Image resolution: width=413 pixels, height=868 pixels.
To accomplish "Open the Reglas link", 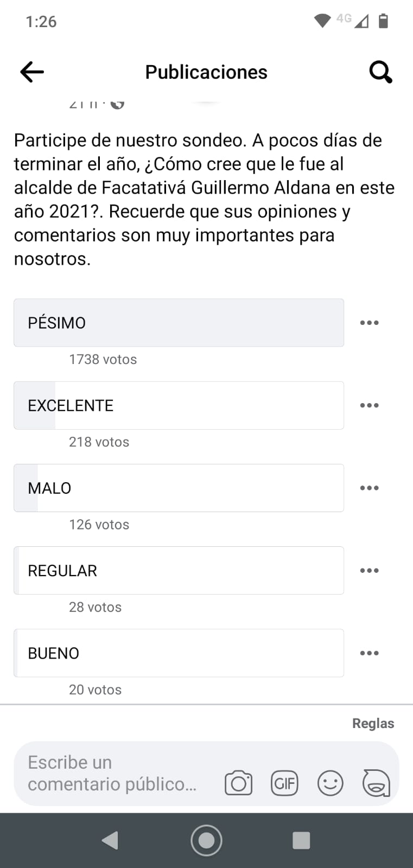I will [x=373, y=723].
